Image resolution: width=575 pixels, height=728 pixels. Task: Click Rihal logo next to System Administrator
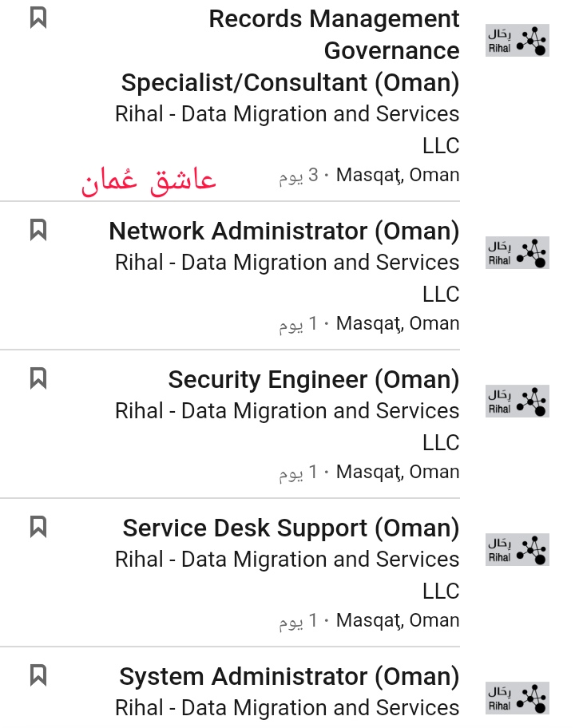tap(517, 698)
